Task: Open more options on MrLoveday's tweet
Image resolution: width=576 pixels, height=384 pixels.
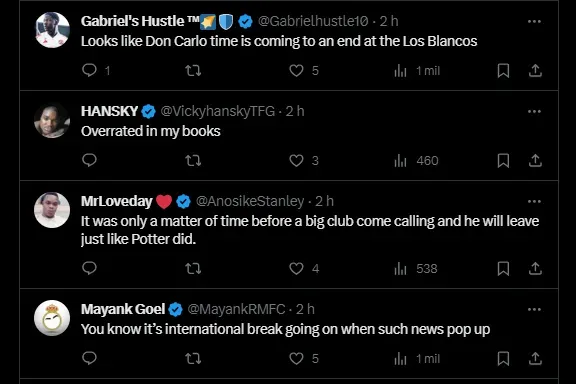Action: click(534, 201)
